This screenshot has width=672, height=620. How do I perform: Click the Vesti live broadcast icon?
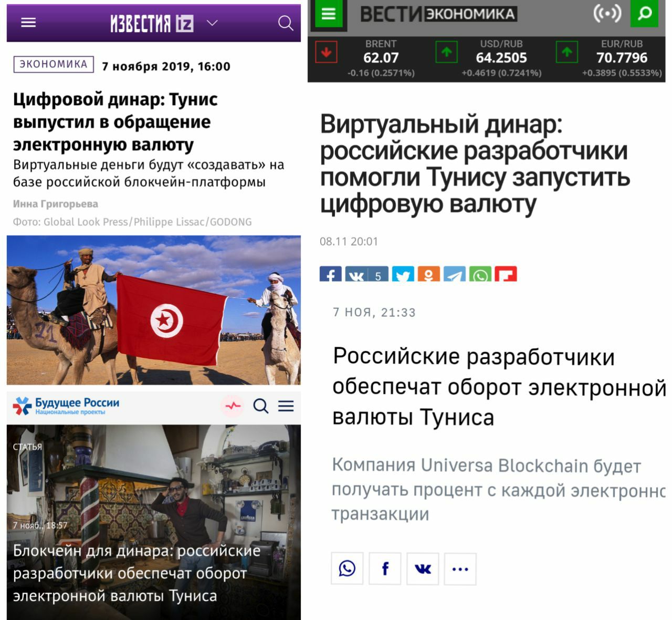pos(607,14)
